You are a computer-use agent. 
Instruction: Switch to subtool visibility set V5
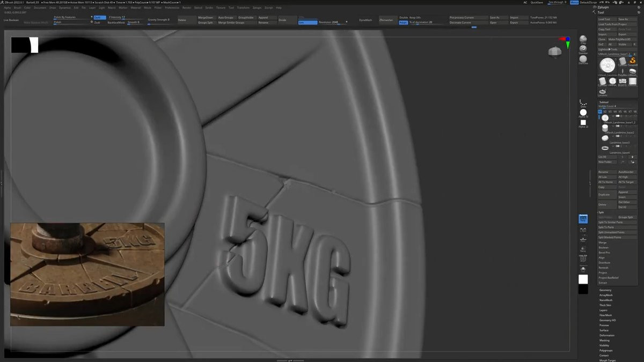click(620, 112)
